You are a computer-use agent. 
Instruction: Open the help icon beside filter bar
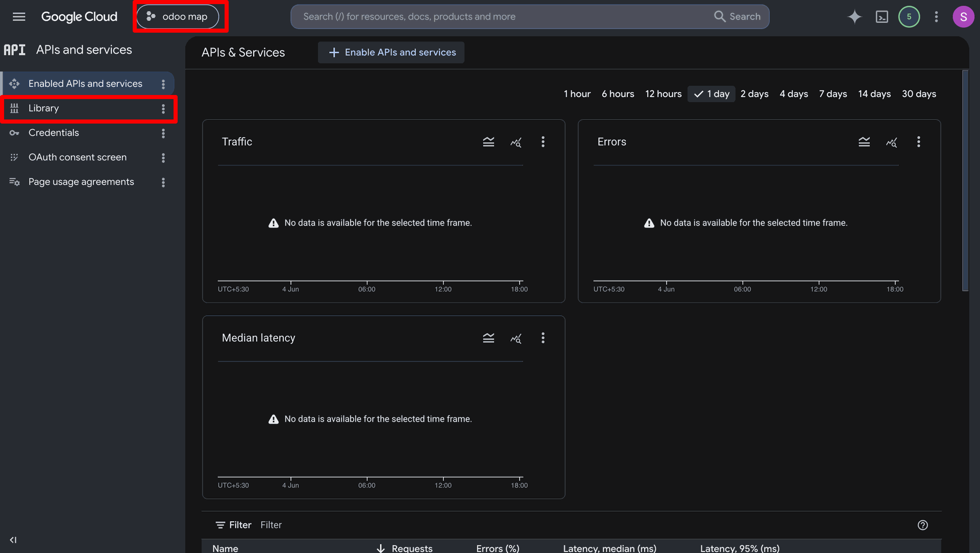click(922, 525)
